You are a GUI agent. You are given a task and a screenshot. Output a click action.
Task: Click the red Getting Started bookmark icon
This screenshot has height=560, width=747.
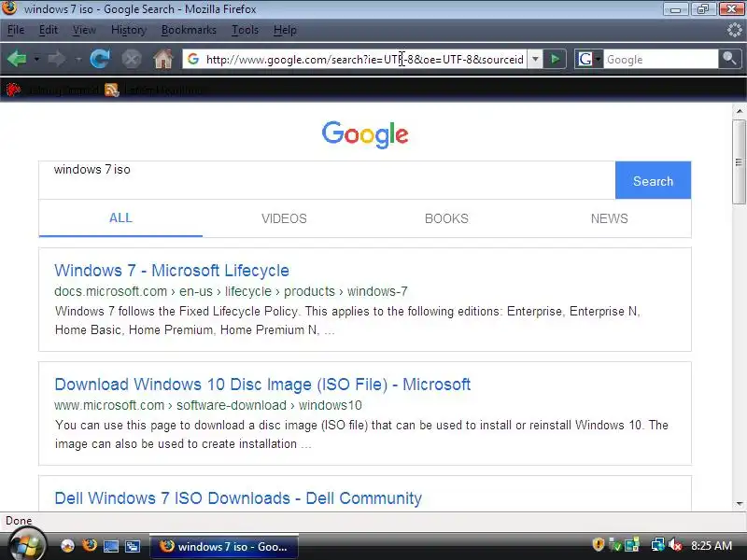click(x=13, y=90)
